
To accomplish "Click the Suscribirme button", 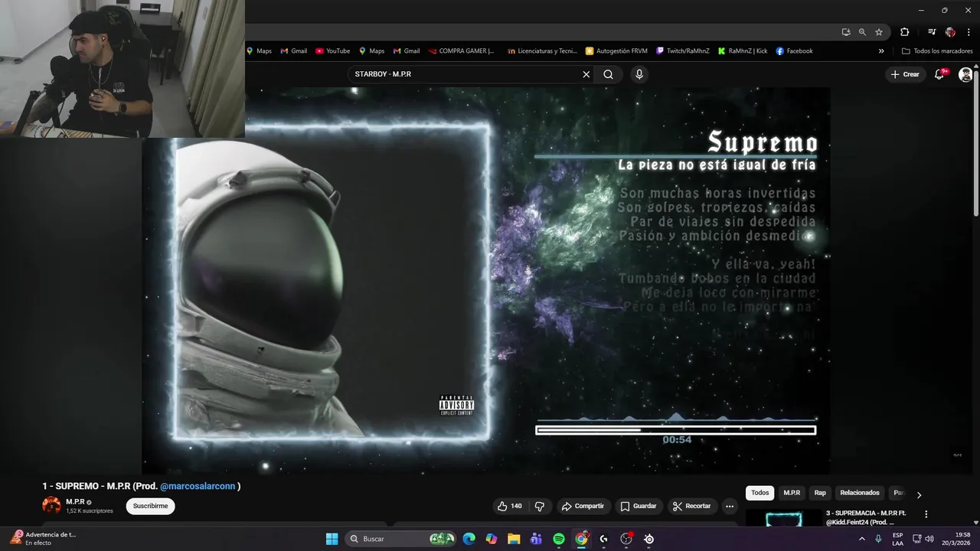I will pos(151,506).
